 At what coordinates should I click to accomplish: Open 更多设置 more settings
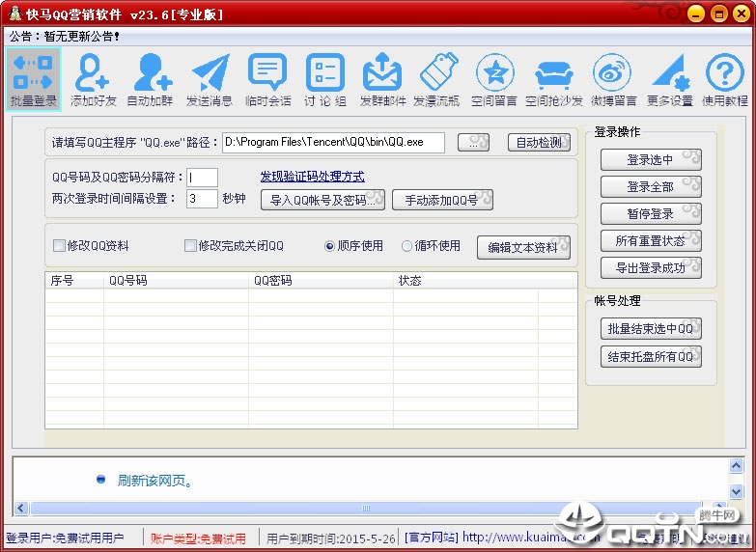point(670,79)
